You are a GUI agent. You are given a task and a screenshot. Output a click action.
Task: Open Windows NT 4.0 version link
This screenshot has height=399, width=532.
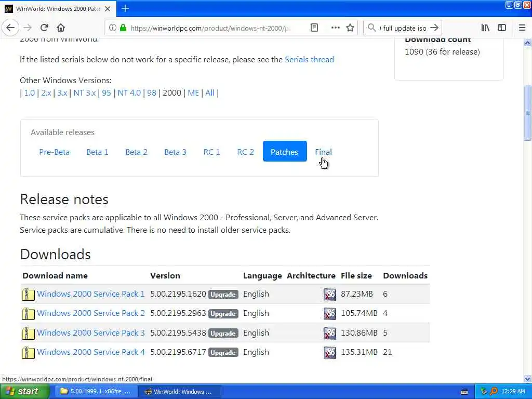129,92
